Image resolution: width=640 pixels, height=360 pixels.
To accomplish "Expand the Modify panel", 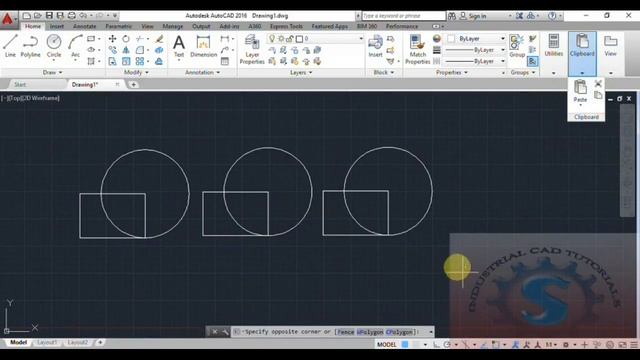I will 136,72.
